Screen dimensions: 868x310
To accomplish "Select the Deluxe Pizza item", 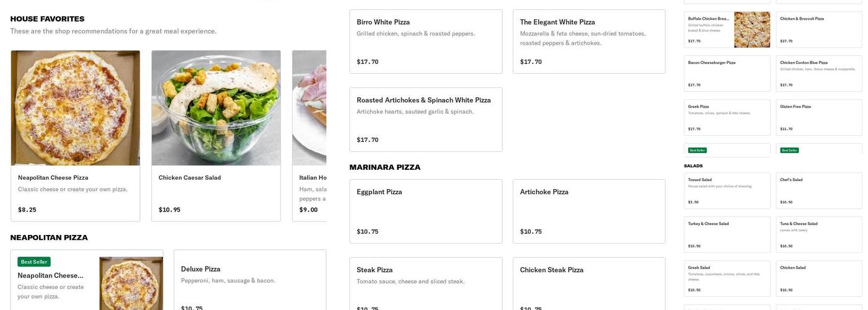I will click(250, 280).
